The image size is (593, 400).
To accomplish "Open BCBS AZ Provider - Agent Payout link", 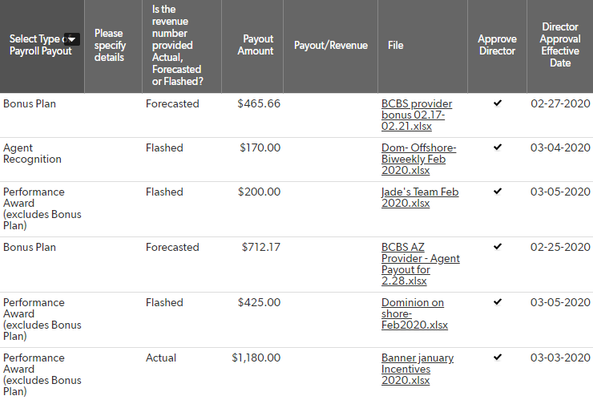I will (420, 264).
